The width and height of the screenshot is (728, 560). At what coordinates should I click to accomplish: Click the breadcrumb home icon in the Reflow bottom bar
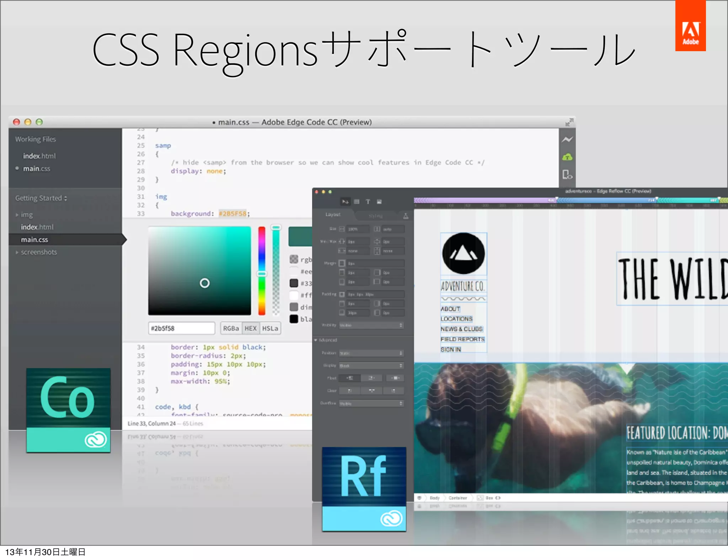coord(419,498)
